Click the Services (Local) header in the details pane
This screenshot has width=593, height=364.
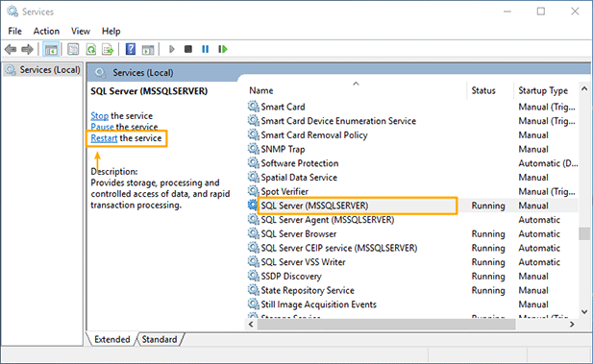pos(143,73)
